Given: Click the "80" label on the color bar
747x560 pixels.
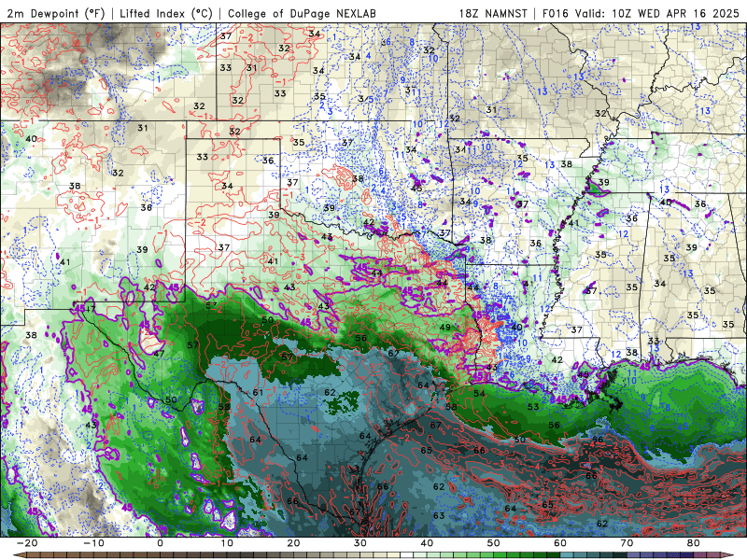Looking at the screenshot, I should 694,543.
